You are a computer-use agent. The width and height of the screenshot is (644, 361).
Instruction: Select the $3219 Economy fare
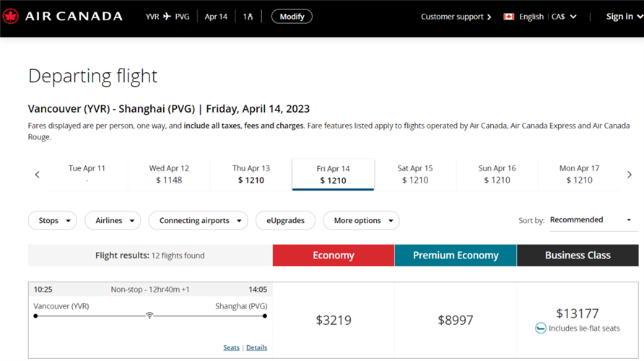[334, 320]
